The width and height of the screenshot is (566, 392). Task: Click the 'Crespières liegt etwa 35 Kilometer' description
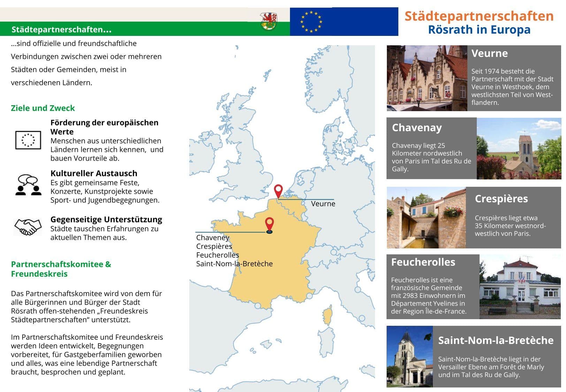click(510, 225)
